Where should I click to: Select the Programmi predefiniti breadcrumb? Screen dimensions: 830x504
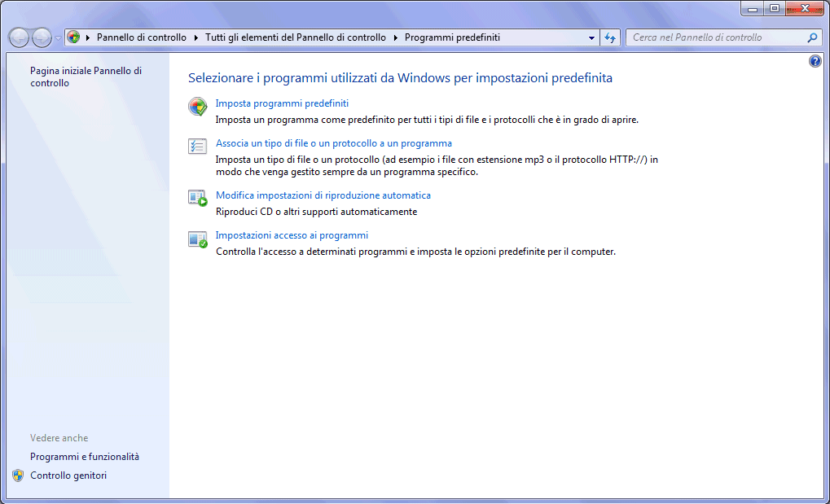point(452,37)
